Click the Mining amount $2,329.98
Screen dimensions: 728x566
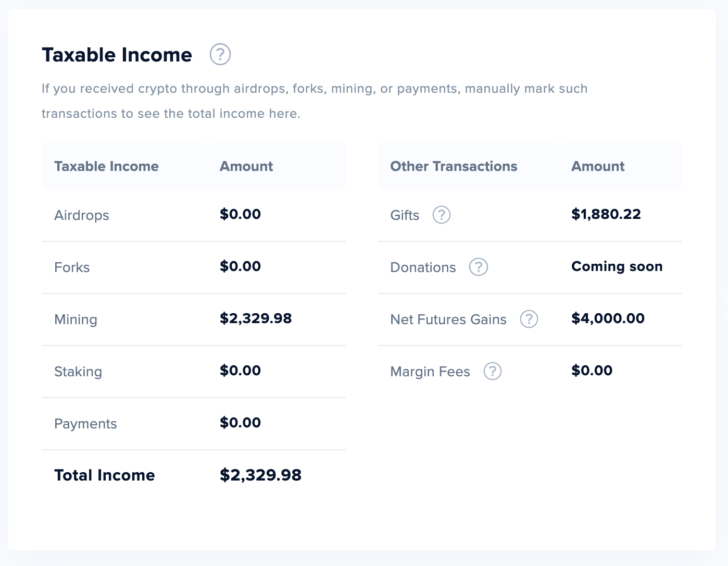point(256,318)
